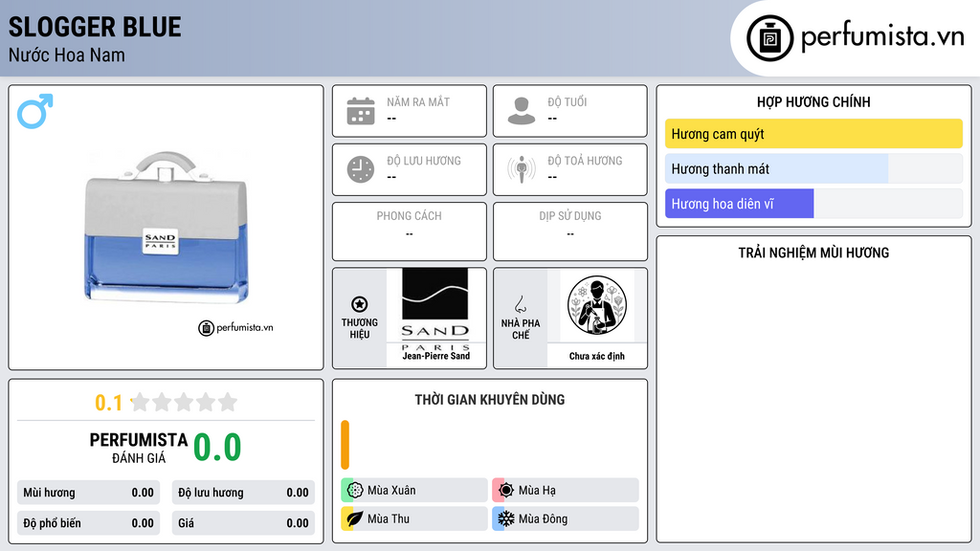Viewport: 980px width, 551px height.
Task: Select the Mùa Hạ season chip
Action: (566, 491)
